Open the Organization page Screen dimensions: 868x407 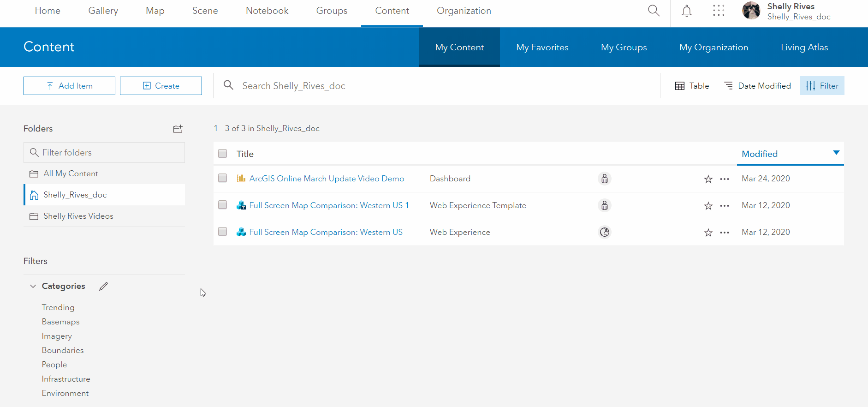pos(464,11)
